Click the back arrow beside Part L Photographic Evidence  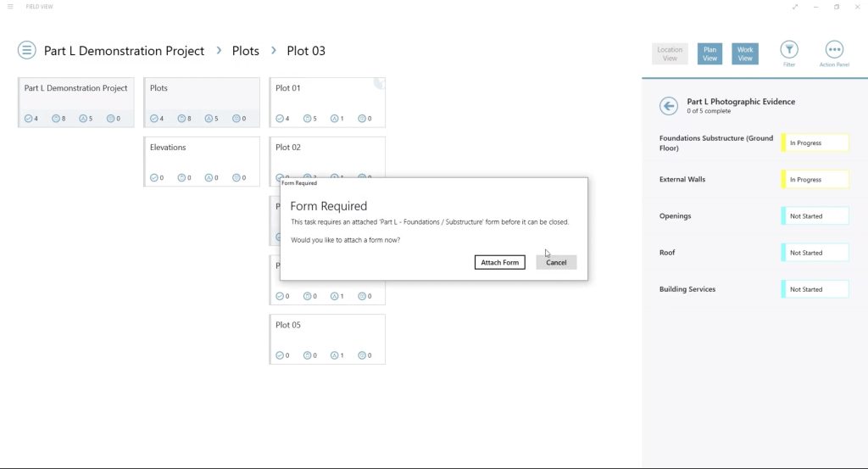pyautogui.click(x=669, y=106)
